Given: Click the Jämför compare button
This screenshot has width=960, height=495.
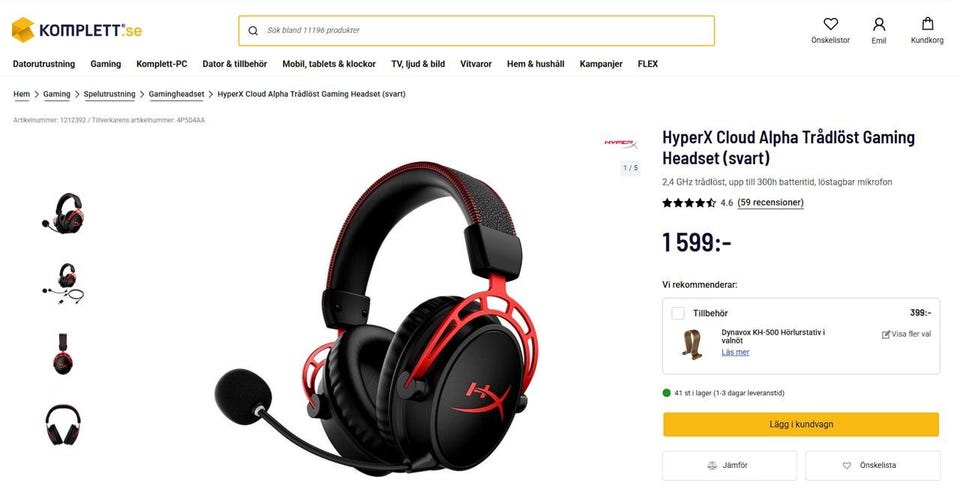Looking at the screenshot, I should 730,466.
